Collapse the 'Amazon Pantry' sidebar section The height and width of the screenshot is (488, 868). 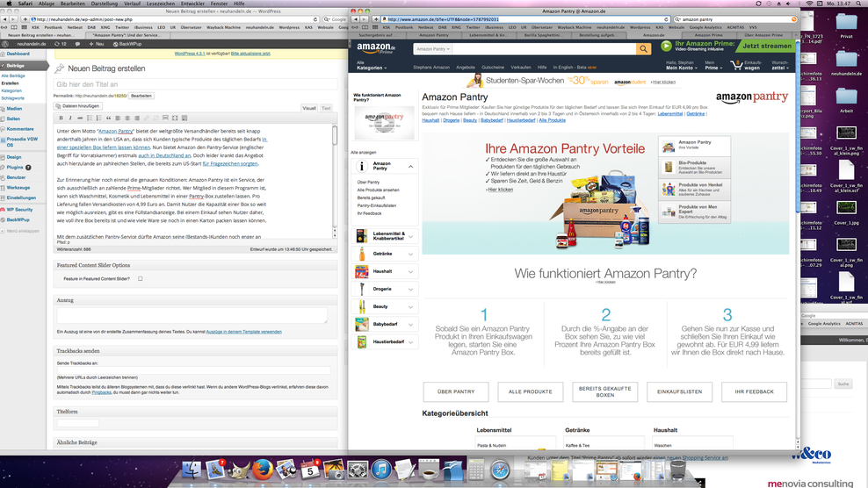[410, 167]
